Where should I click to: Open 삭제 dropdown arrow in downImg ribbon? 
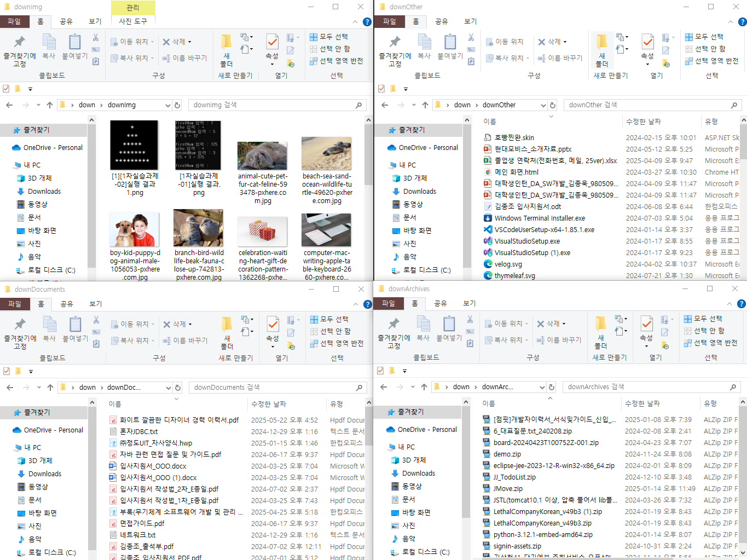point(190,42)
